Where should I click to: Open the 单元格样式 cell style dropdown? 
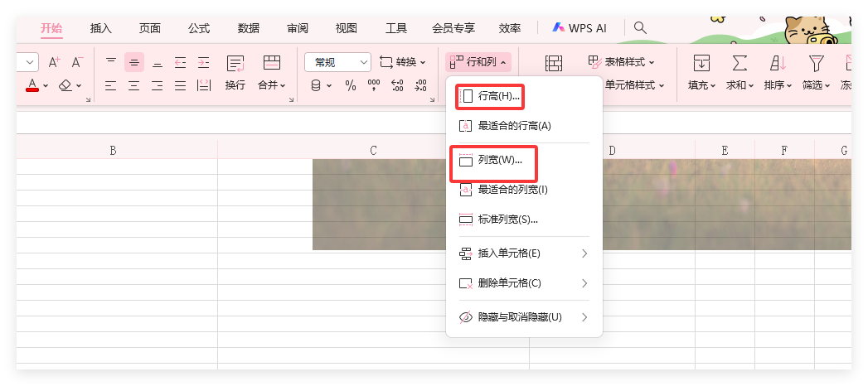coord(633,85)
